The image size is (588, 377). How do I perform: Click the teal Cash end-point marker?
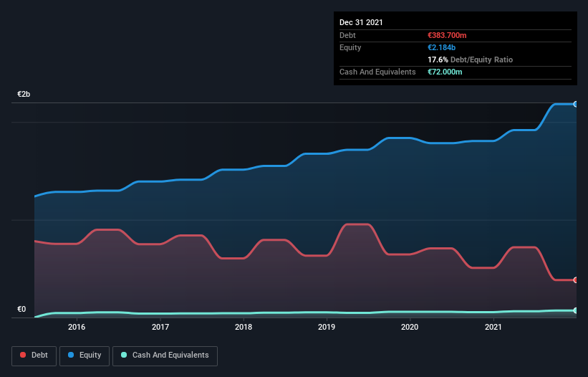click(x=576, y=310)
